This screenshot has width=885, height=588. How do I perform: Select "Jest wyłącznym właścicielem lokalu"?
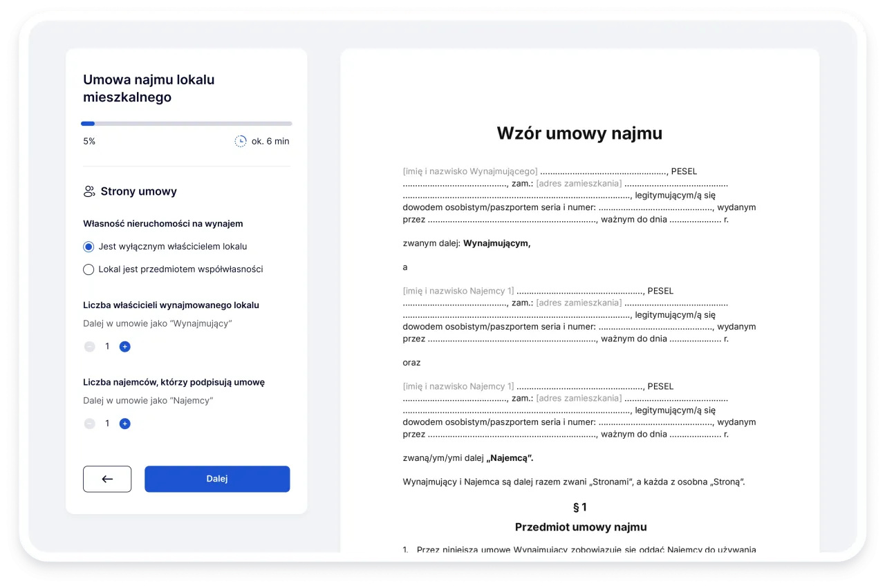(x=88, y=247)
